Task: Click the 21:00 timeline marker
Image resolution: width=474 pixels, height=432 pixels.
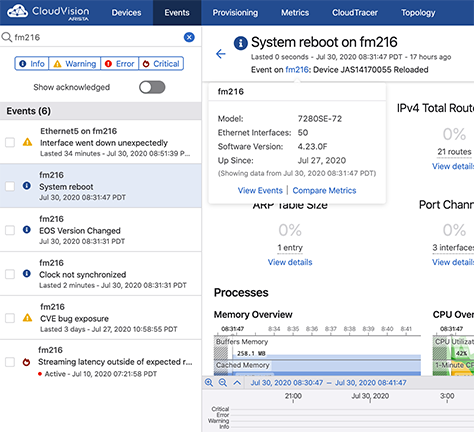Action: 293,396
